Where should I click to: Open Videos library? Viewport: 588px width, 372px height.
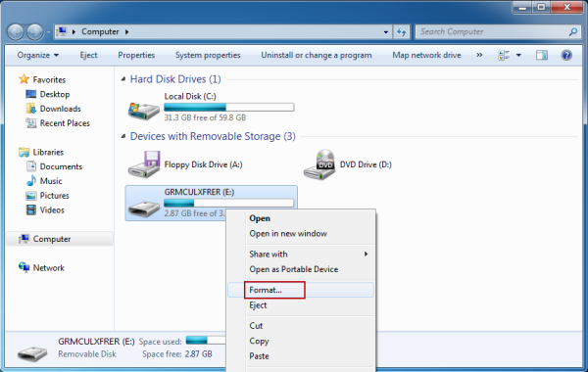pyautogui.click(x=52, y=210)
